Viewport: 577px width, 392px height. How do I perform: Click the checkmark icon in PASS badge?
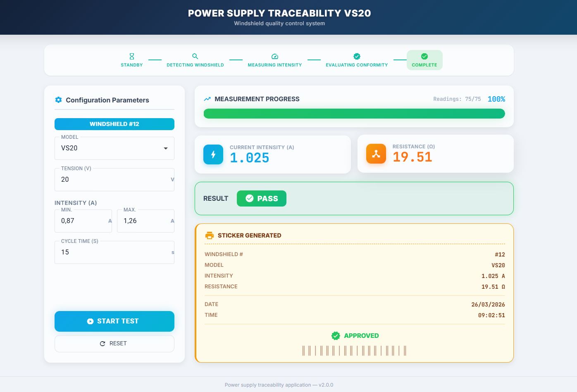pos(250,198)
